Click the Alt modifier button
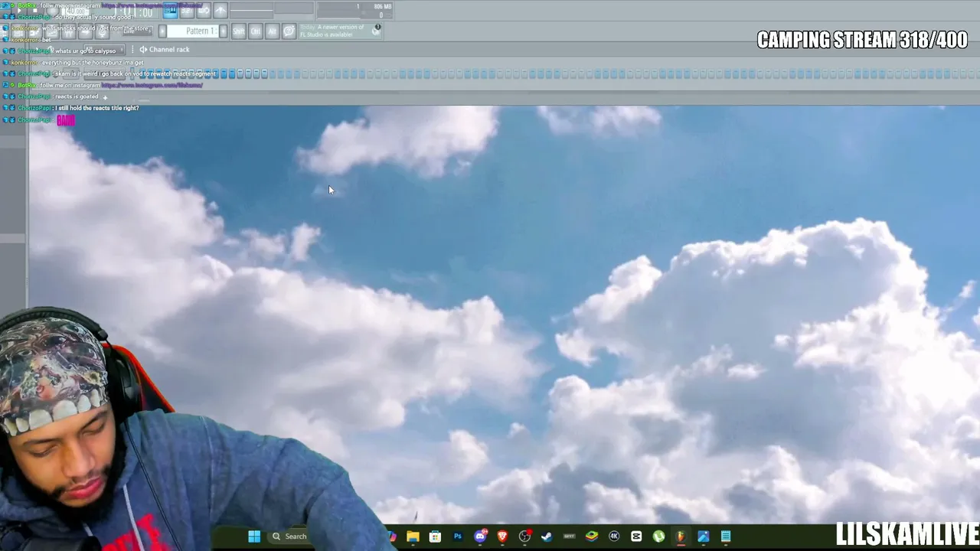Screen dimensions: 980x551 [272, 31]
